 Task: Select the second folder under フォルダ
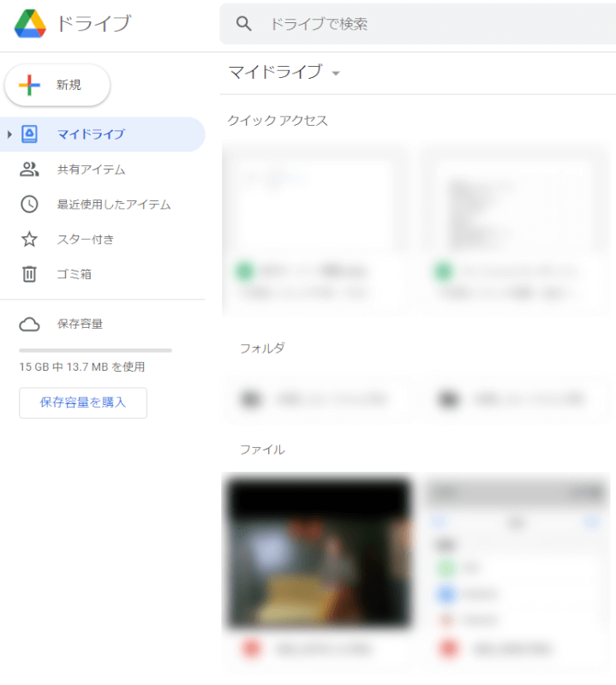tap(516, 399)
